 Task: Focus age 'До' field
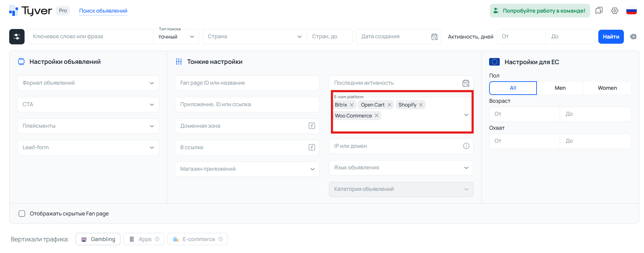pyautogui.click(x=596, y=114)
